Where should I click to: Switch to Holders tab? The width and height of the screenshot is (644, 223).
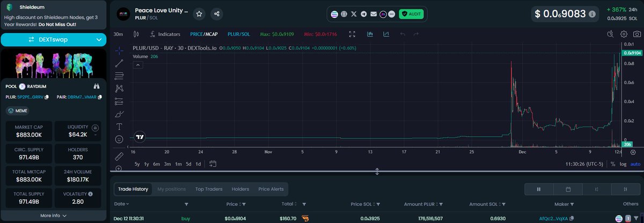pos(240,189)
